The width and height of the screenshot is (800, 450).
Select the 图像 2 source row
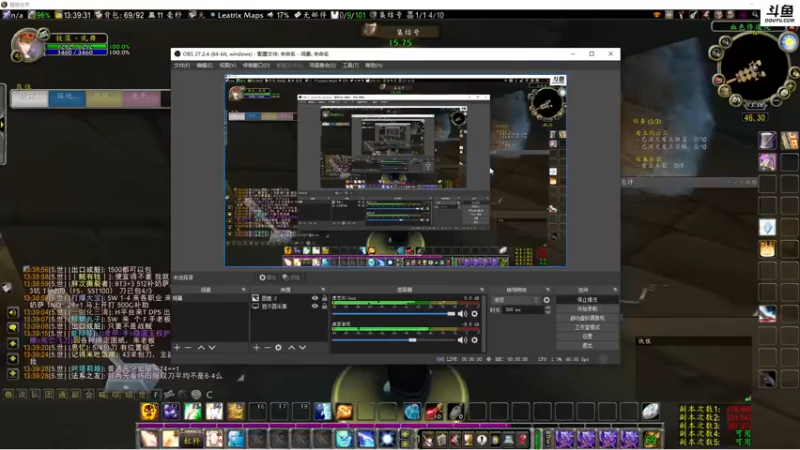(289, 298)
